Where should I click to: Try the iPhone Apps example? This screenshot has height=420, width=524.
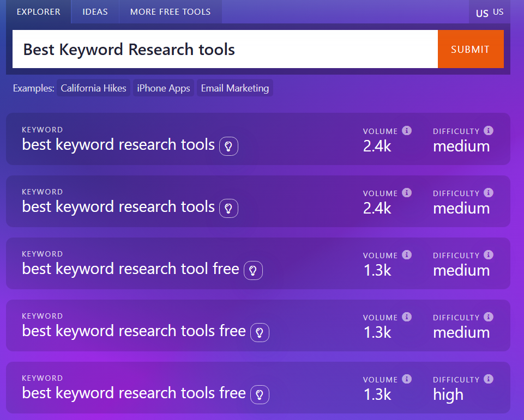[x=164, y=88]
